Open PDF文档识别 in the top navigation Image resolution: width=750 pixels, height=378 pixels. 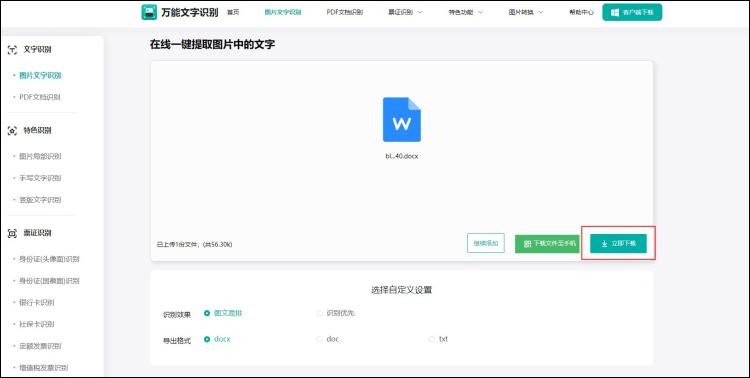(x=344, y=12)
